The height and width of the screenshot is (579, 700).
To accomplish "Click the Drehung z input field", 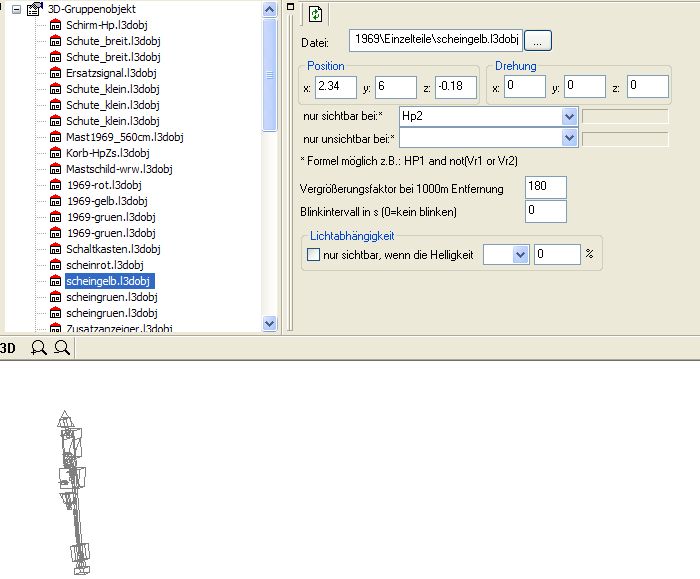I will click(648, 86).
